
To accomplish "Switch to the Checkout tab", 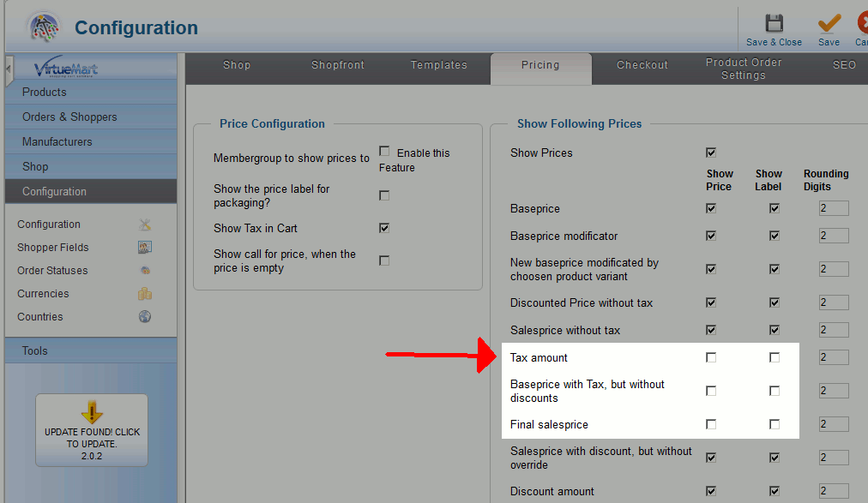I will [x=642, y=65].
